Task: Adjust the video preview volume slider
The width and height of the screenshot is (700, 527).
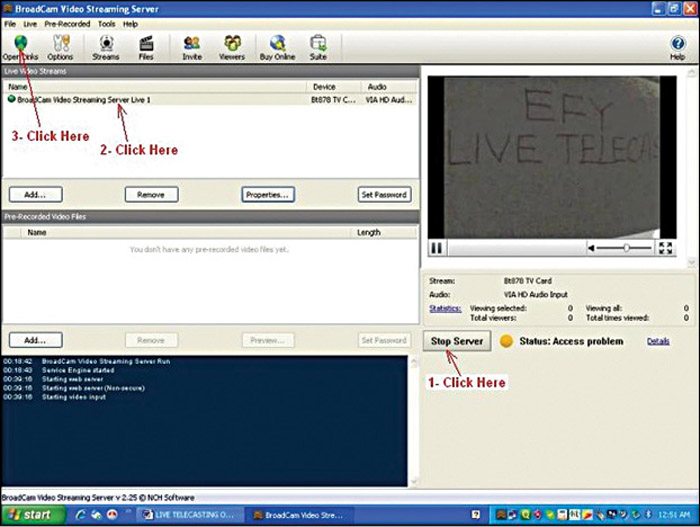Action: 625,247
